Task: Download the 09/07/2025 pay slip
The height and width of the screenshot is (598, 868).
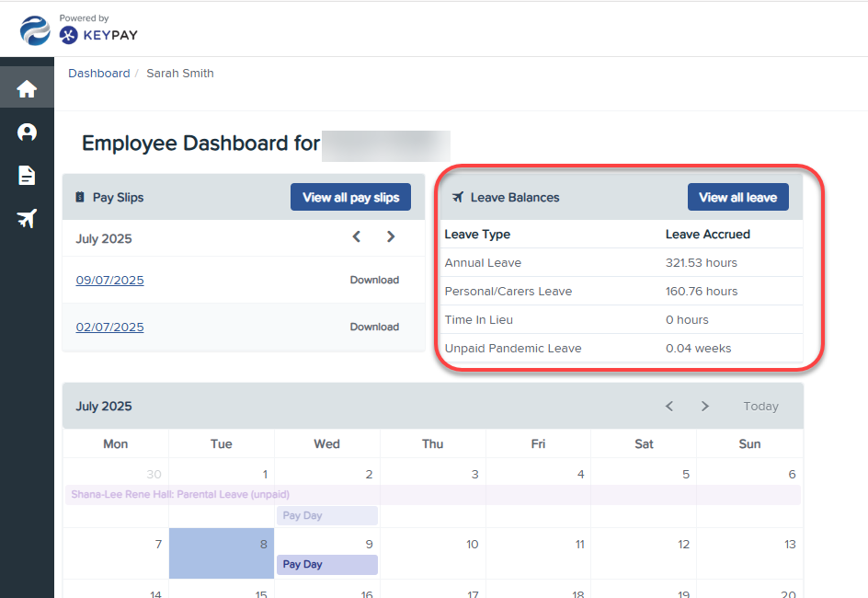Action: [x=374, y=281]
